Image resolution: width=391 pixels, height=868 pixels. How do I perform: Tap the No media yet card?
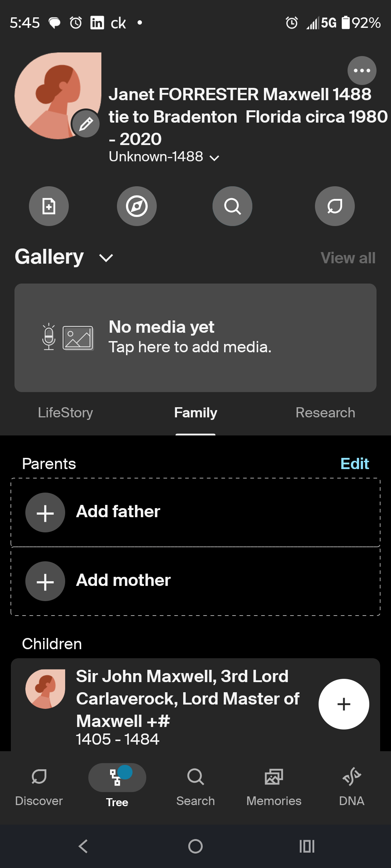click(x=195, y=337)
